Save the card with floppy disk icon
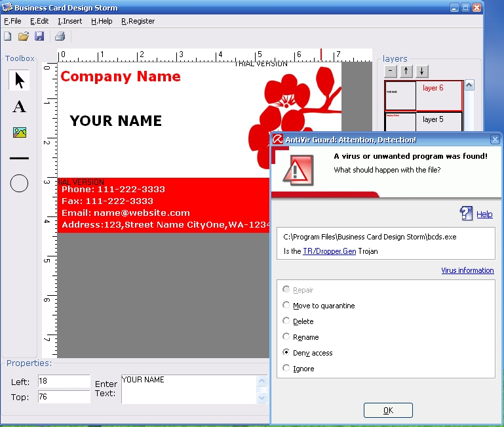The width and height of the screenshot is (504, 427). (x=39, y=36)
